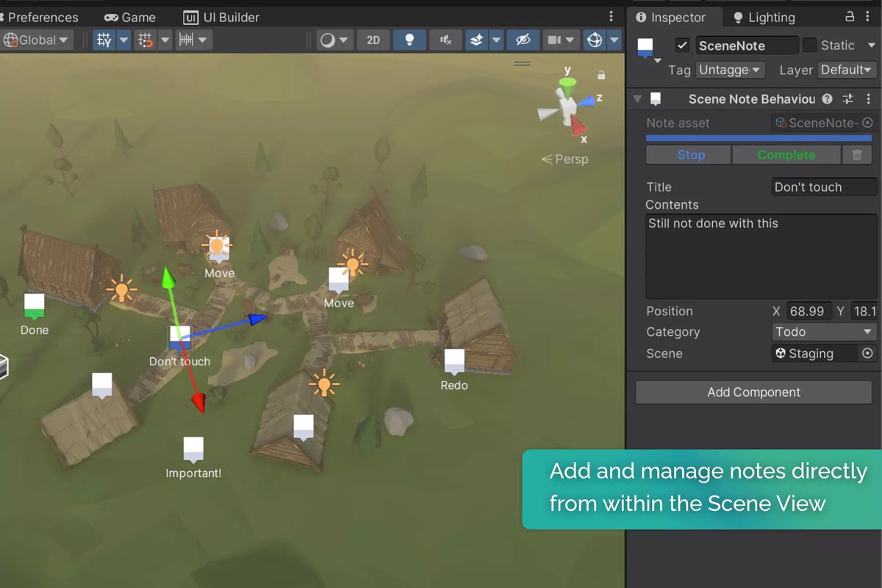Open snap increment dropdown arrow

(165, 40)
